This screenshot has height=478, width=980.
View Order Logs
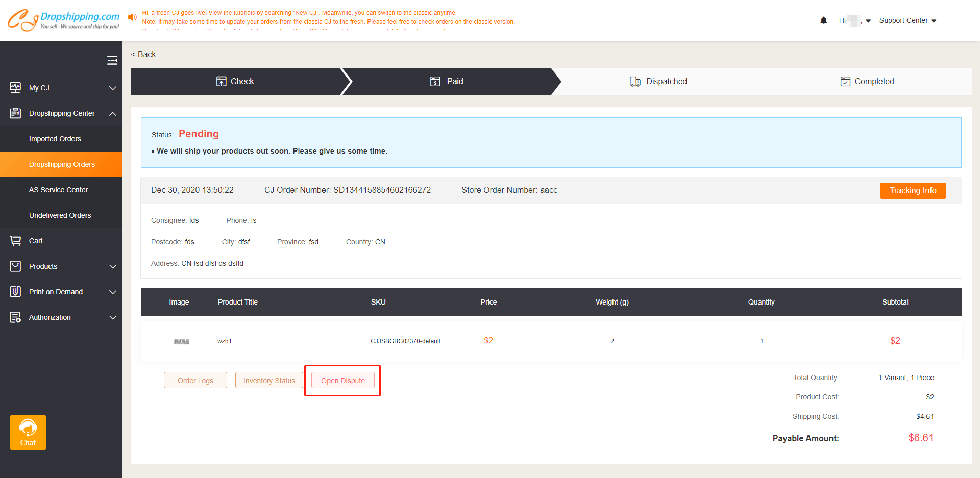point(195,381)
